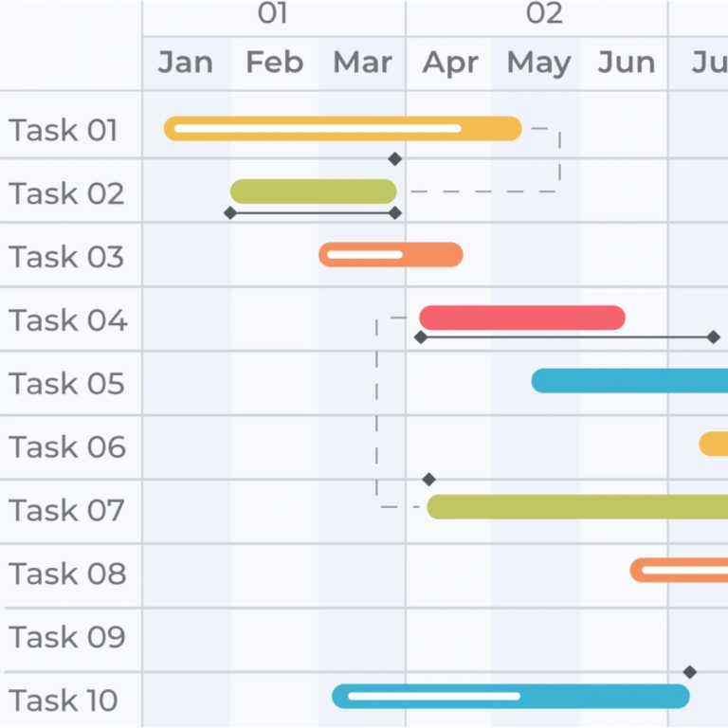
Task: Click the 01 quarter header
Action: (273, 13)
